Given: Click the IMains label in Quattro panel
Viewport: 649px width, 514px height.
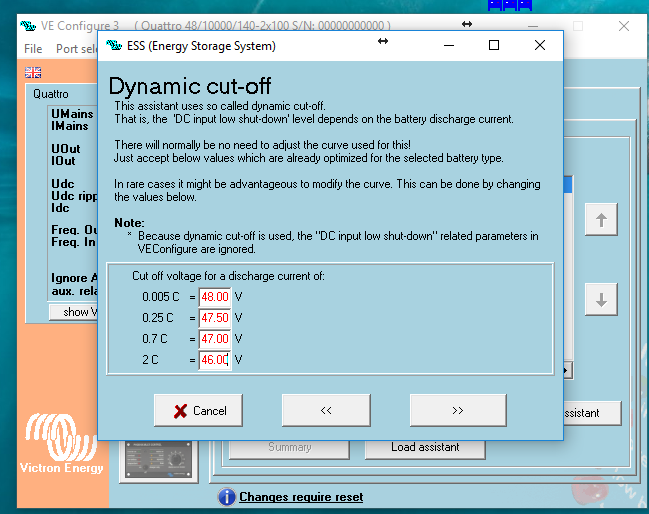Looking at the screenshot, I should (x=70, y=125).
